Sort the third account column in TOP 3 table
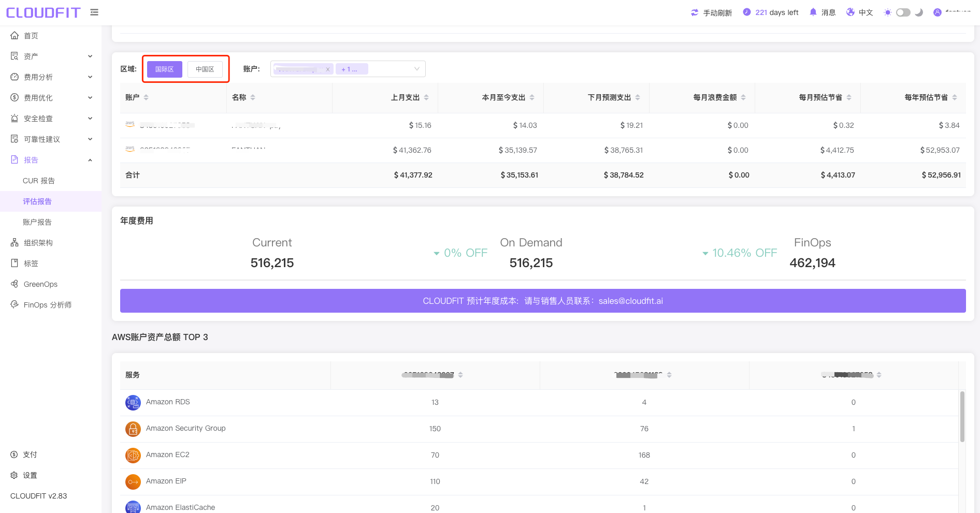The height and width of the screenshot is (513, 980). click(879, 375)
